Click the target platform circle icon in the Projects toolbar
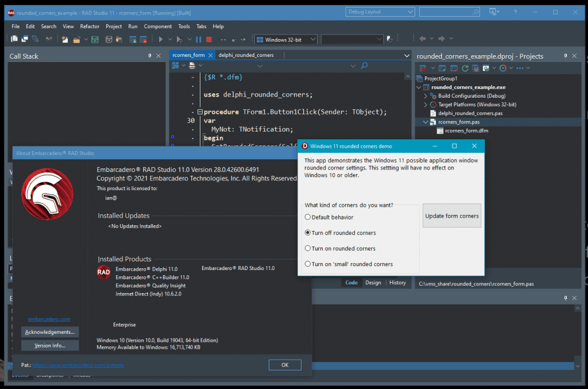The image size is (588, 389). click(x=503, y=68)
